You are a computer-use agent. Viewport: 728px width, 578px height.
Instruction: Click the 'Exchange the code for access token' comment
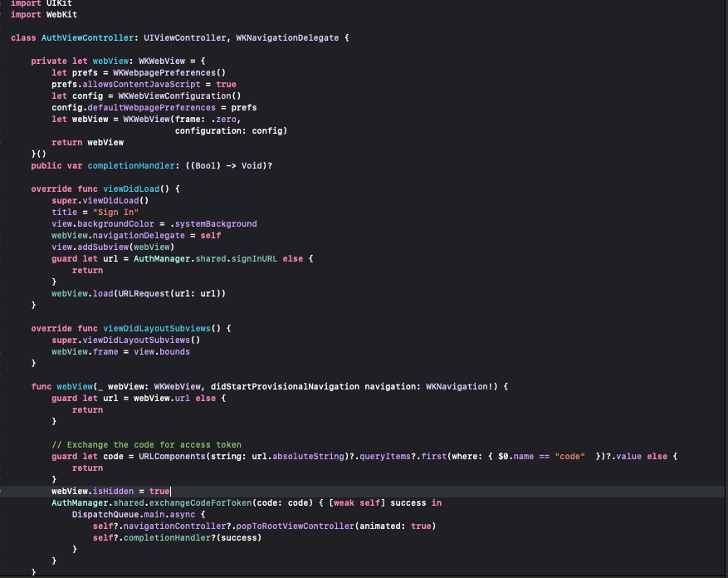147,444
